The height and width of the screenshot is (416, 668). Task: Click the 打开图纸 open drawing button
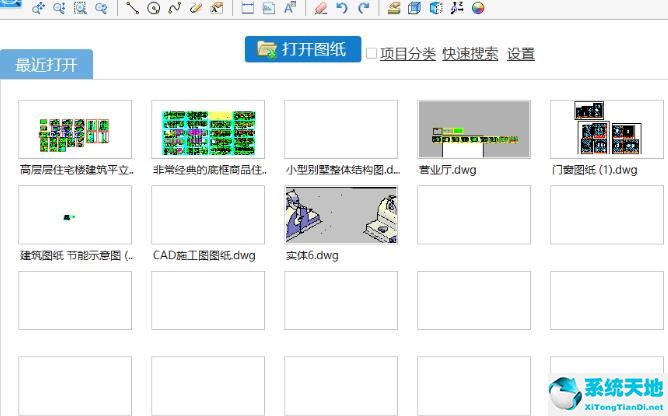click(x=303, y=49)
